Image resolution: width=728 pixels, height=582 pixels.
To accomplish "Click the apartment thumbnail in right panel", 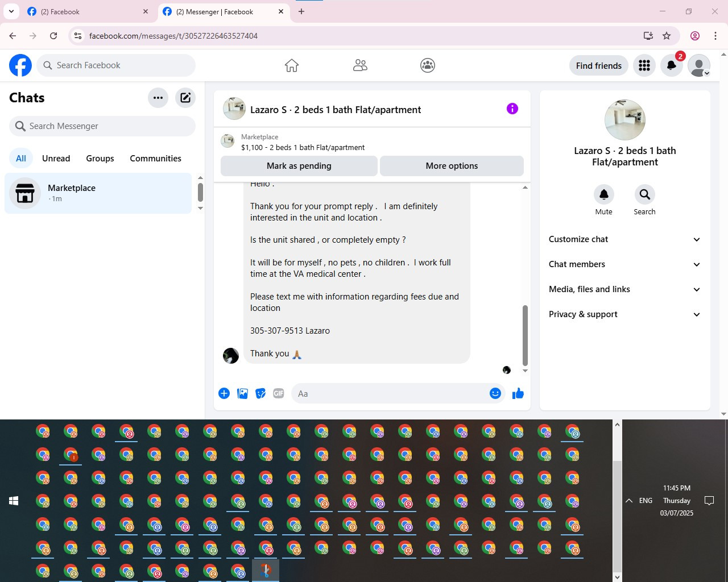I will pos(625,120).
